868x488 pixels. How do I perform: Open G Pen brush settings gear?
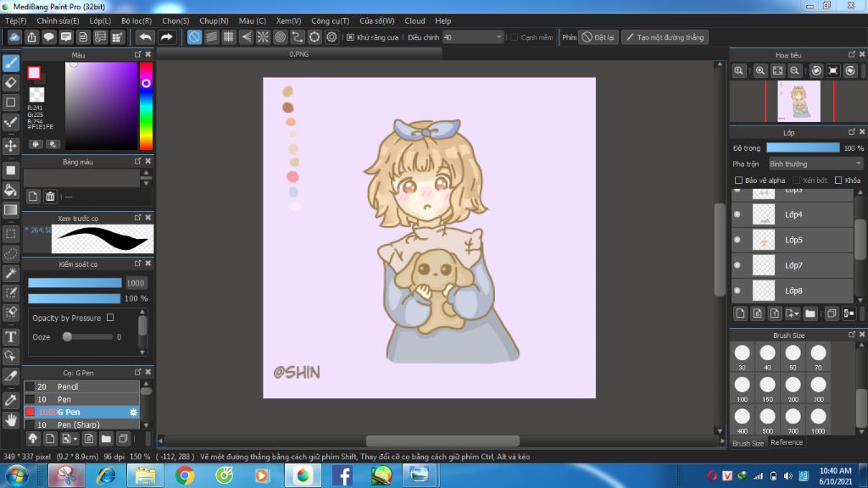[133, 413]
